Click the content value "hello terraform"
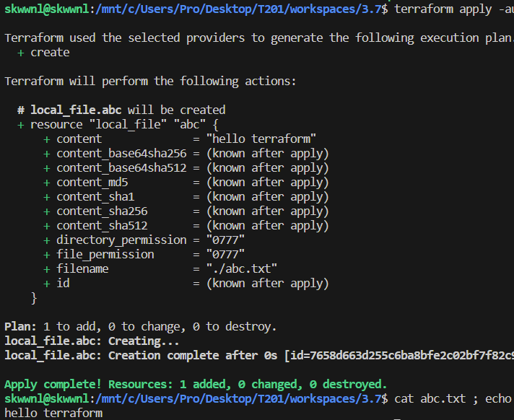The height and width of the screenshot is (420, 514). pos(261,139)
